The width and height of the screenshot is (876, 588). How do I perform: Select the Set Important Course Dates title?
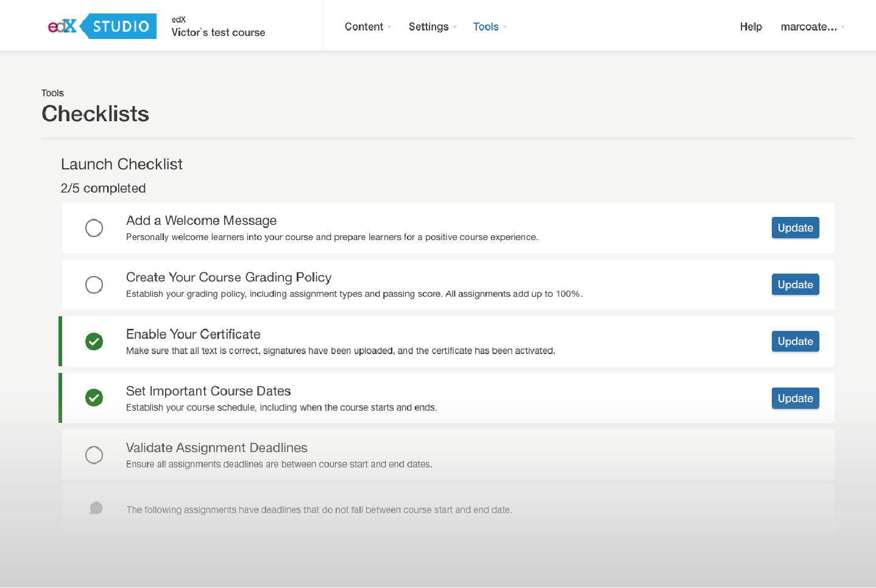[208, 391]
